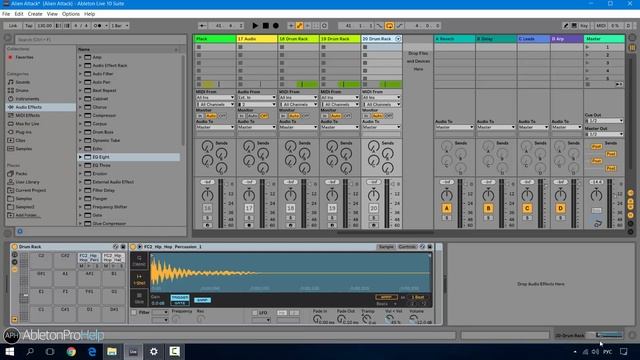640x360 pixels.
Task: Click the Simpler Sample tab
Action: [386, 247]
